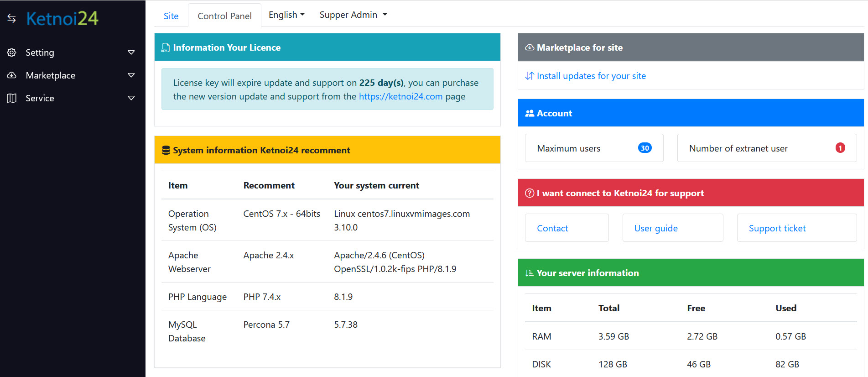Click the licence key file icon

coord(166,47)
